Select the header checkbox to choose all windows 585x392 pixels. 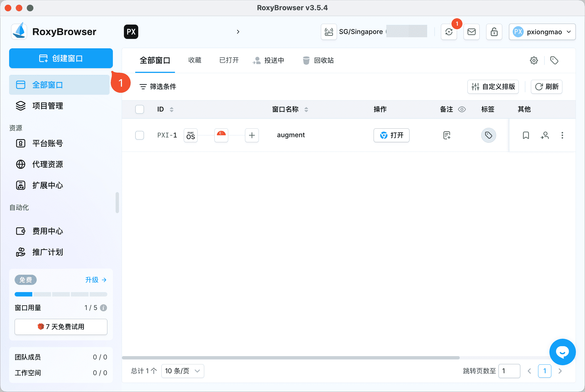[x=140, y=109]
